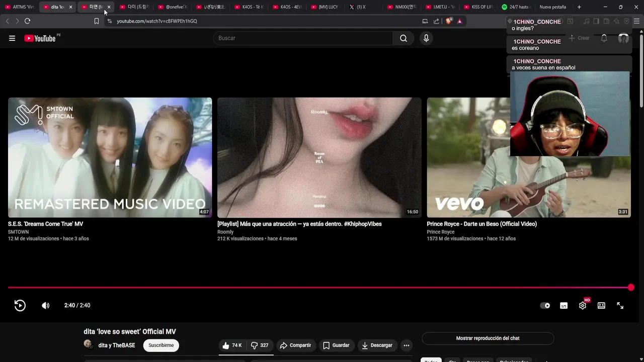Screen dimensions: 644x362
Task: Download the video with Descargar
Action: [x=377, y=345]
